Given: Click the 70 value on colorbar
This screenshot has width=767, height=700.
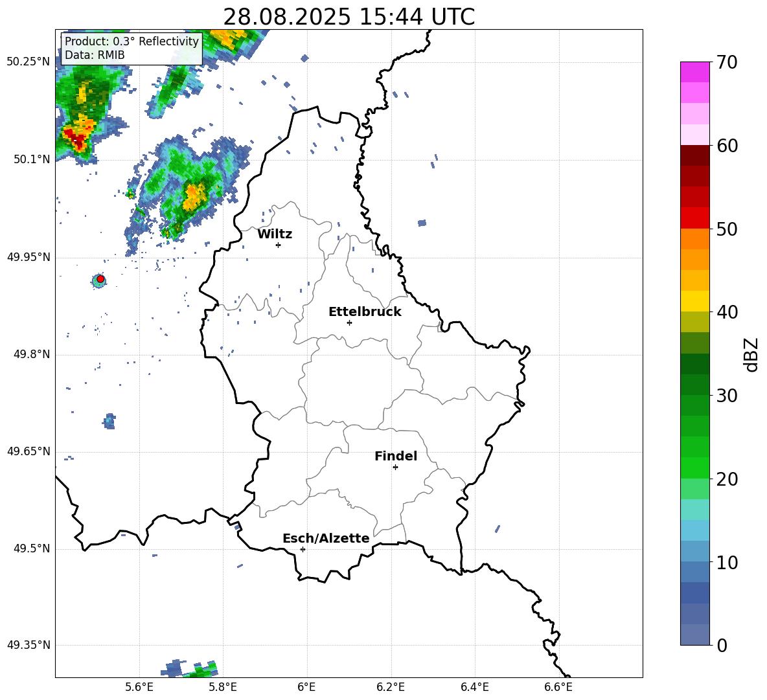Looking at the screenshot, I should [727, 63].
